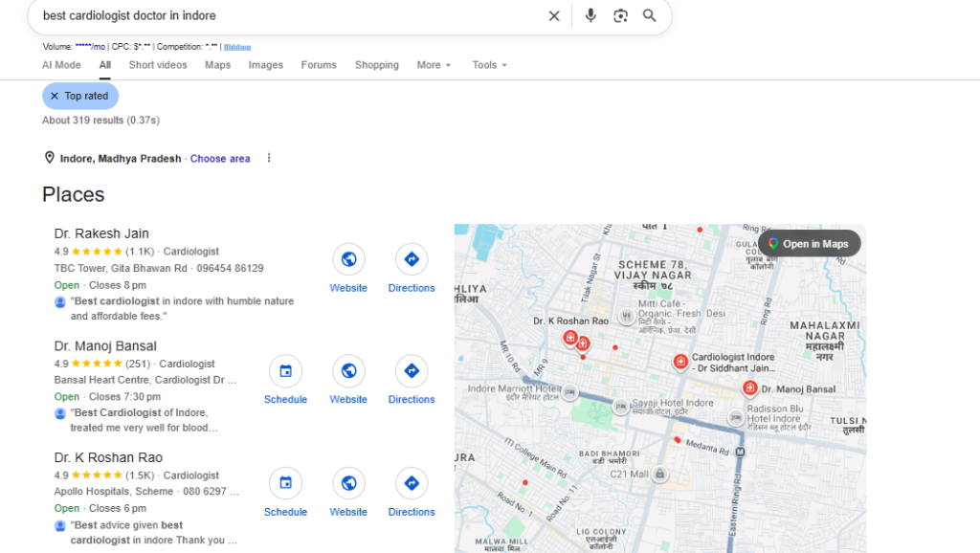This screenshot has height=553, width=980.
Task: Open Dr. Manoj Bansal listing
Action: (105, 346)
